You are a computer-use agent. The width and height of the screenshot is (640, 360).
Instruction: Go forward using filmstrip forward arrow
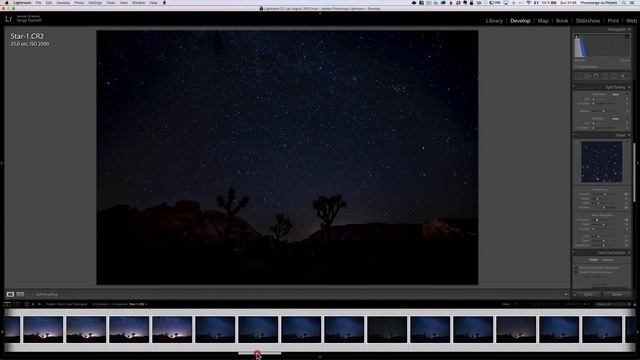pyautogui.click(x=40, y=304)
